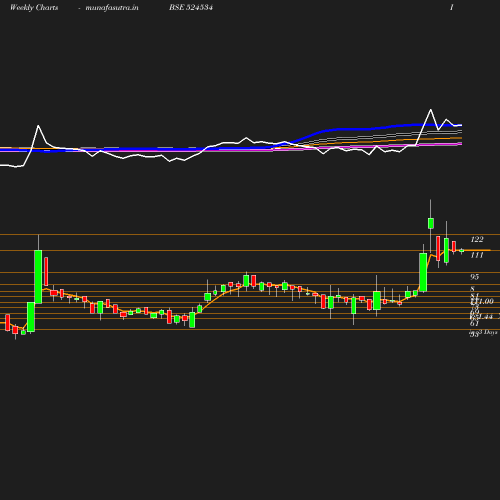The width and height of the screenshot is (500, 500).
Task: Click the 122 price level label
Action: [477, 239]
